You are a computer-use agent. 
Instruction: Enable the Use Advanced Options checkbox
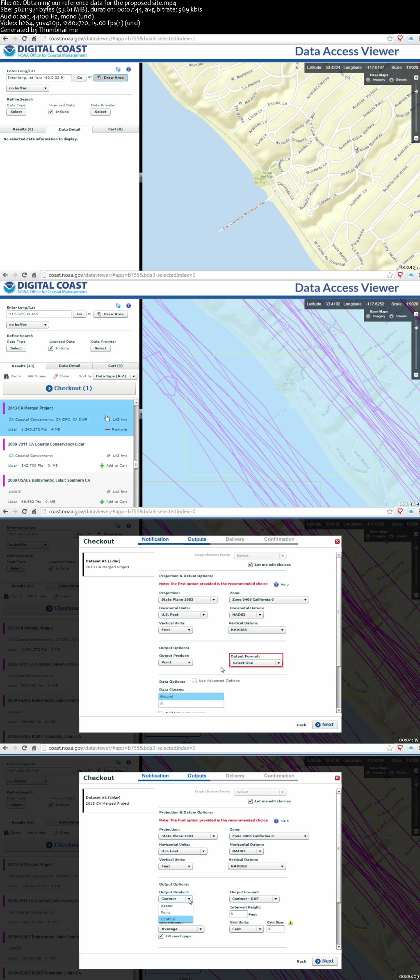(194, 681)
